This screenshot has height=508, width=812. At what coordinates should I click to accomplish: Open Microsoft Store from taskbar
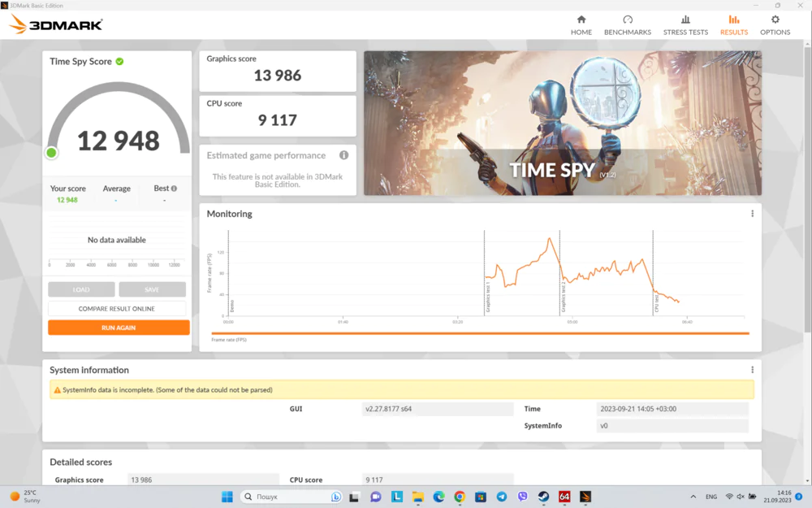[481, 497]
